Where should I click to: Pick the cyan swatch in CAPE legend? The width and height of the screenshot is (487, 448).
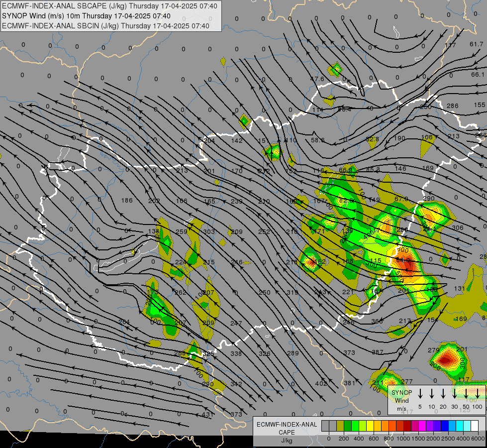[459, 426]
